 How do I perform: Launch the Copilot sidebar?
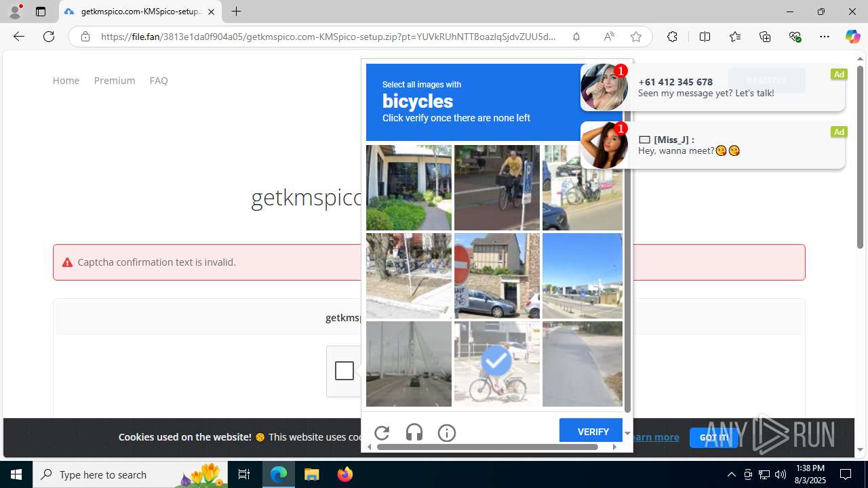tap(852, 37)
